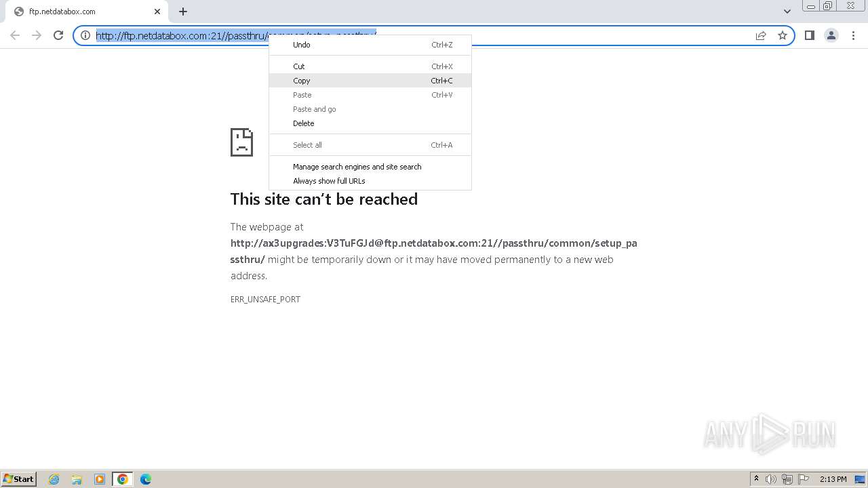868x488 pixels.
Task: Click the ERR_UNSAFE_PORT error code
Action: point(265,299)
